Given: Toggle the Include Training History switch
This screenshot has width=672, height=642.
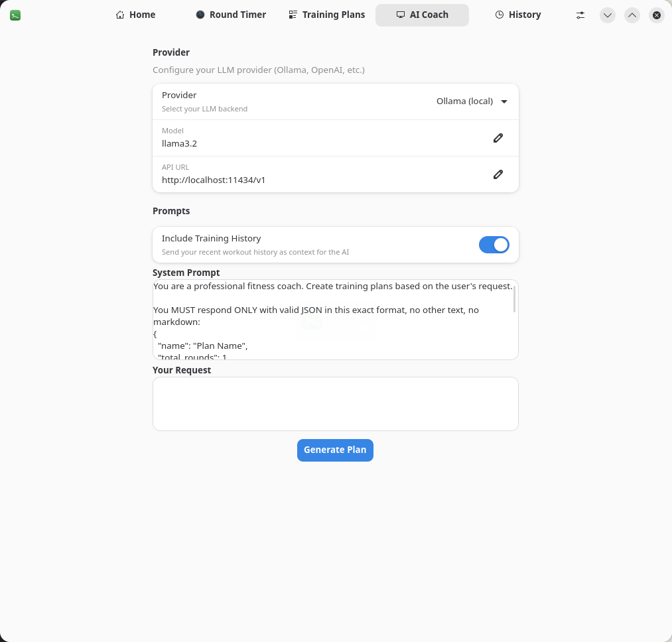Looking at the screenshot, I should (x=494, y=245).
